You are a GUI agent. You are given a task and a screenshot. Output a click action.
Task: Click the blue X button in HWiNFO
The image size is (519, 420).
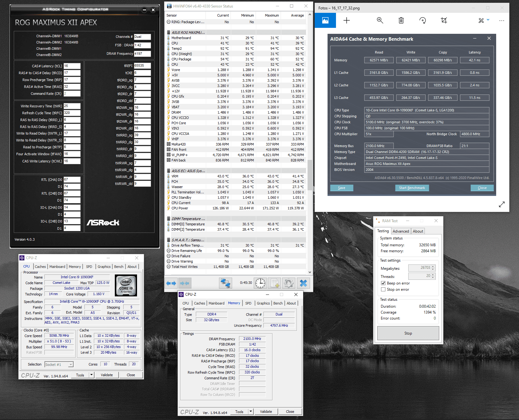point(303,283)
